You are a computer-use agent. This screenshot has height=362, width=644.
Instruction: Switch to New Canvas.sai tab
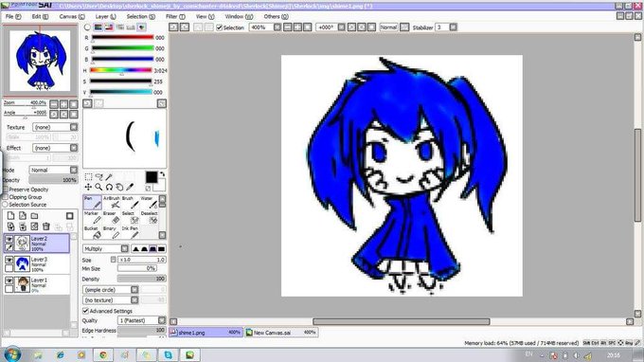[281, 333]
